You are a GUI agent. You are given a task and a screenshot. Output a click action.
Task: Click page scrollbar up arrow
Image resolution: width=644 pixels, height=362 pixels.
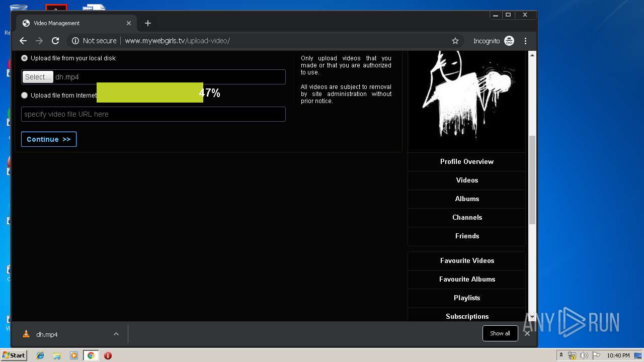[532, 55]
